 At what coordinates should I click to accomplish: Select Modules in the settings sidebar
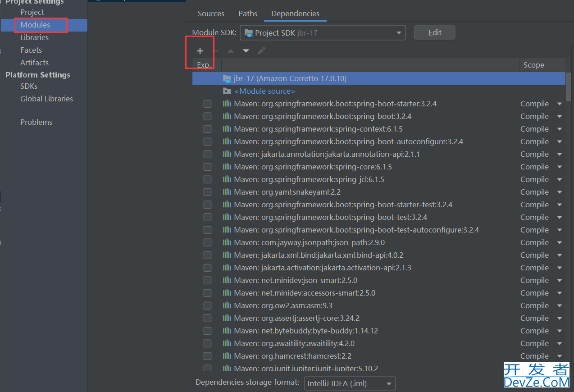[x=35, y=25]
